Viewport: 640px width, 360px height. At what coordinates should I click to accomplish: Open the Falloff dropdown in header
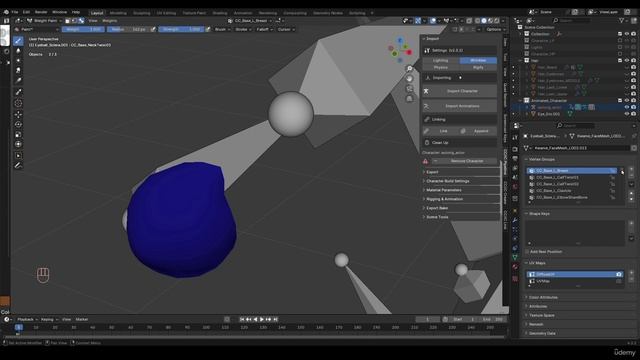coord(264,29)
